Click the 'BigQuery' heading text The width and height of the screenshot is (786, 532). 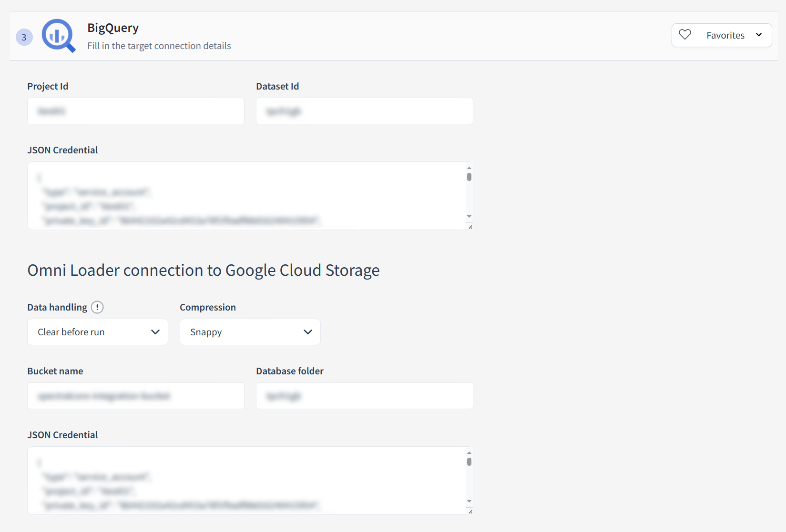tap(113, 28)
